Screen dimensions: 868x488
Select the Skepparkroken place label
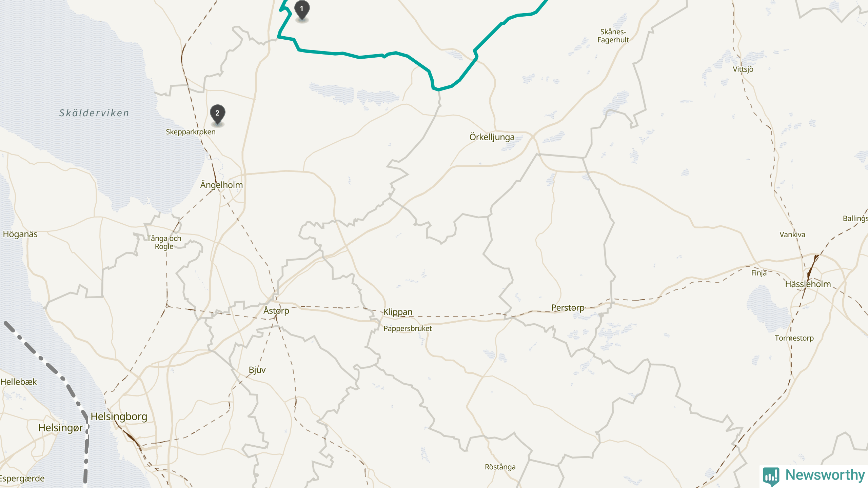[x=191, y=132]
